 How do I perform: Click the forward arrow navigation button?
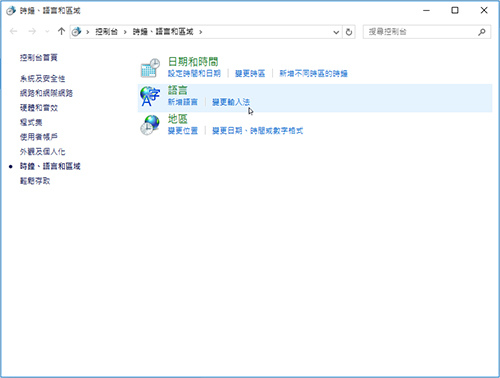point(32,32)
